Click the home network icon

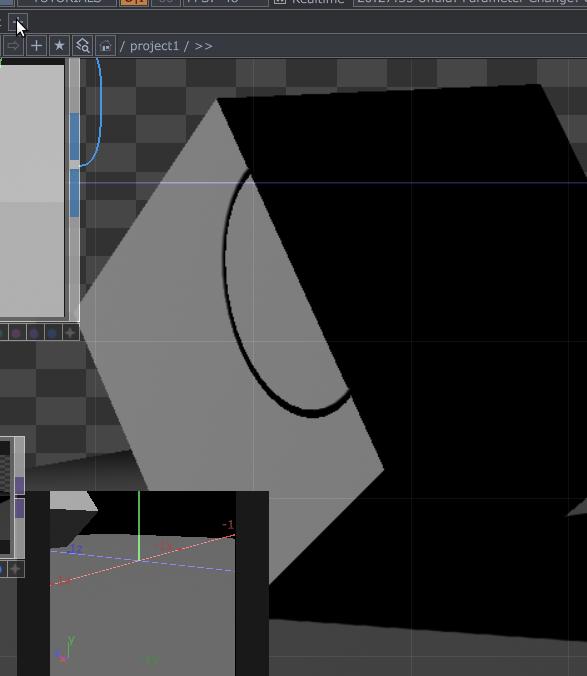105,46
